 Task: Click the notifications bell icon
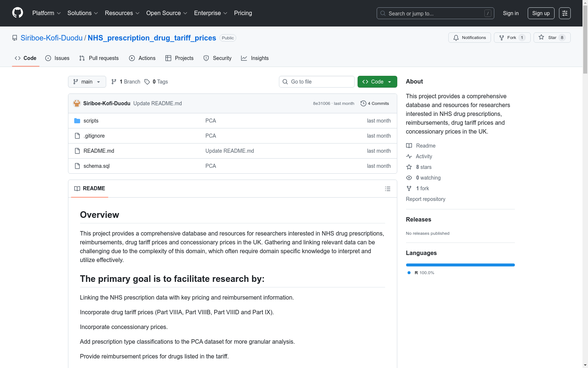coord(456,38)
